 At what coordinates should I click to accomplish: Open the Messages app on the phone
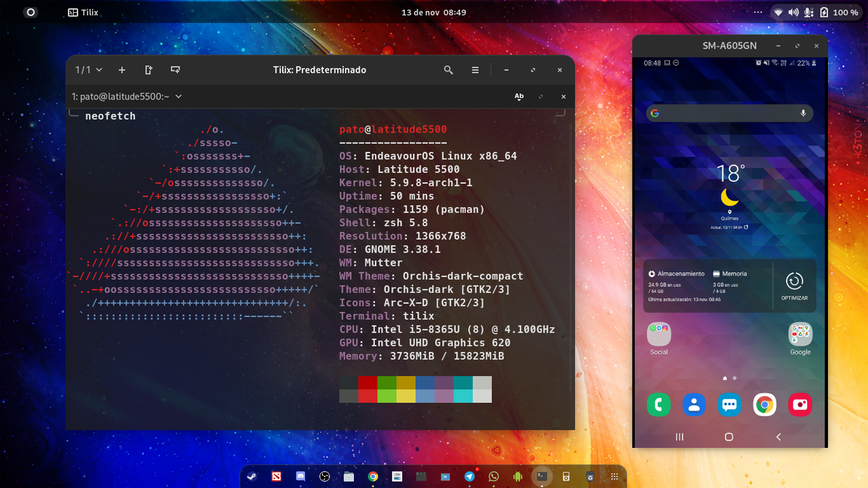point(730,405)
